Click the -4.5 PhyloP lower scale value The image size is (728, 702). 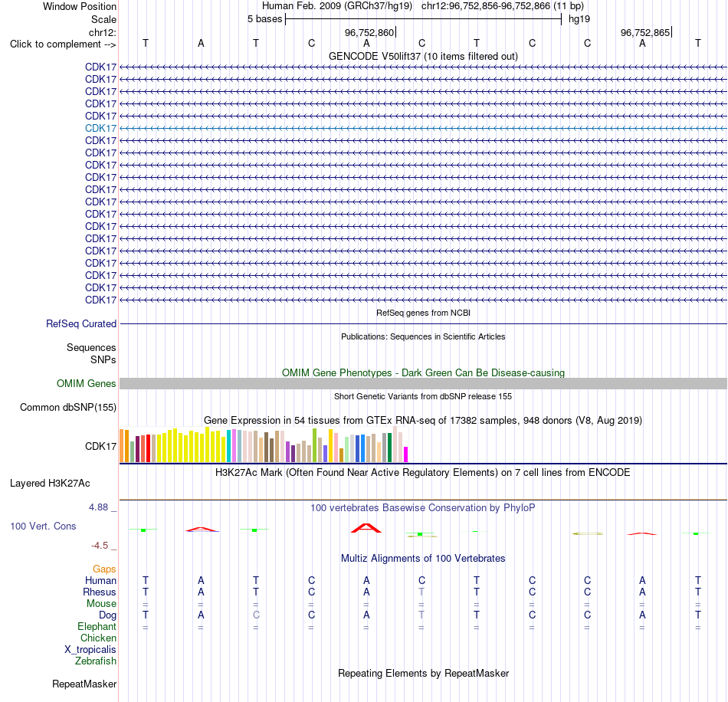pyautogui.click(x=100, y=546)
